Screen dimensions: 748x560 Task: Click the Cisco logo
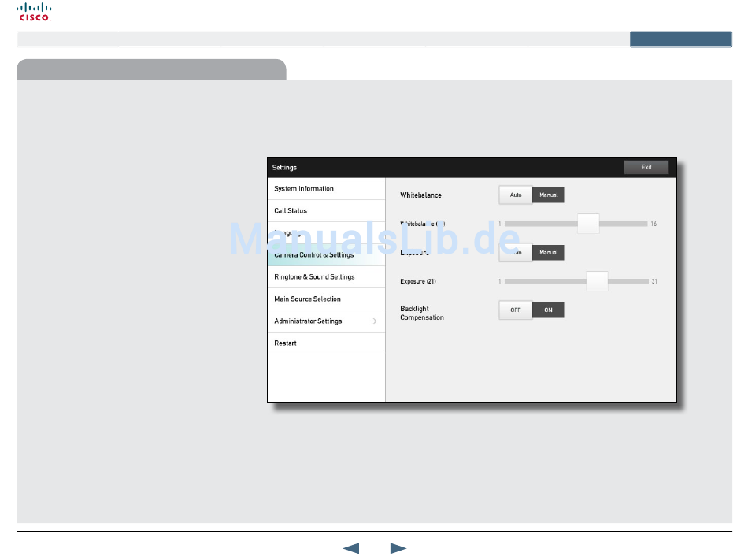34,12
